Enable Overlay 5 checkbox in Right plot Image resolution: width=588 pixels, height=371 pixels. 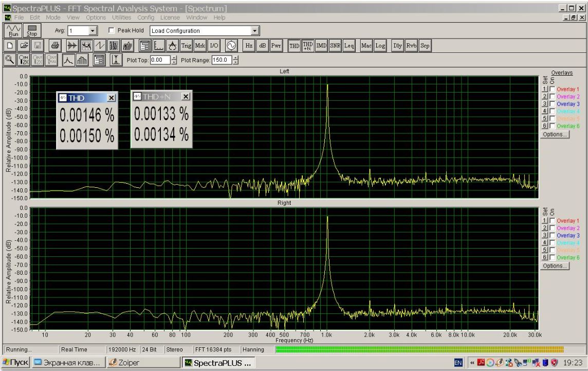pos(553,250)
